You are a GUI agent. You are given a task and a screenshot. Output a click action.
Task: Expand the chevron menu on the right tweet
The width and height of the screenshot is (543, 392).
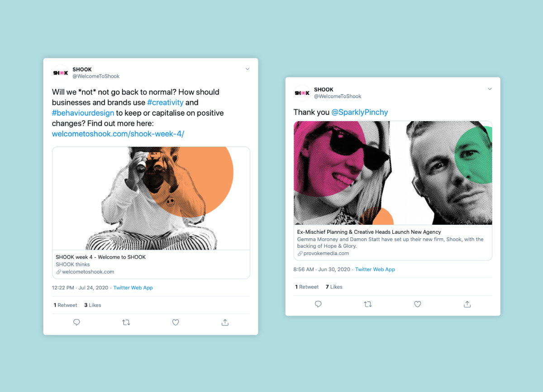(490, 89)
